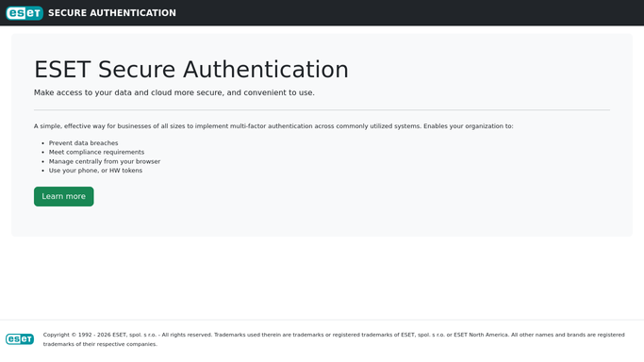Click the subtitle beginning "Make access to your data"

[x=174, y=92]
